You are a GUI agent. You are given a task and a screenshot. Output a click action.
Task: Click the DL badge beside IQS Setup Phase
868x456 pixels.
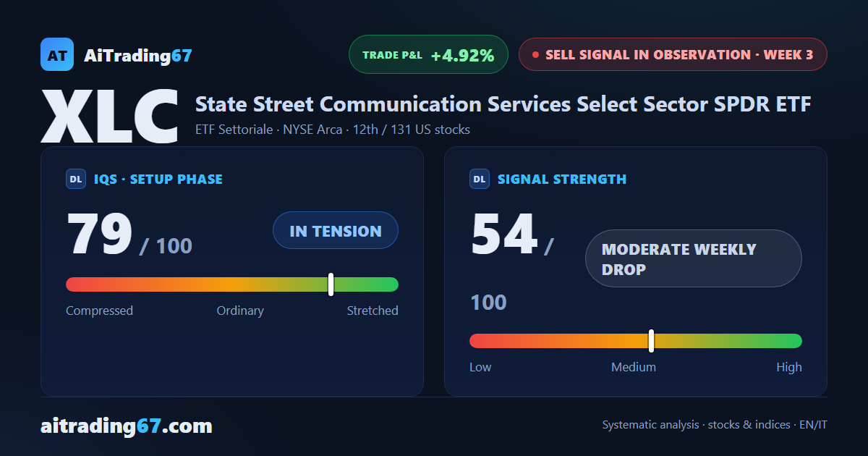[76, 179]
